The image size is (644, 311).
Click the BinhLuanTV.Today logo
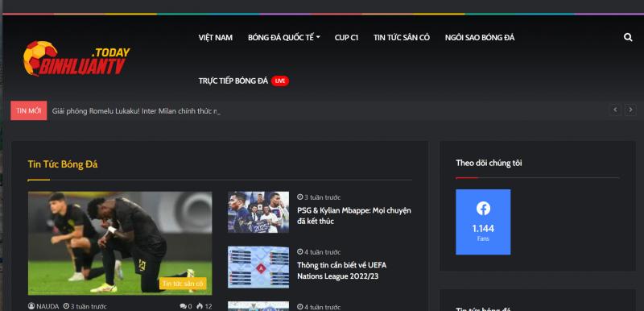(x=76, y=58)
